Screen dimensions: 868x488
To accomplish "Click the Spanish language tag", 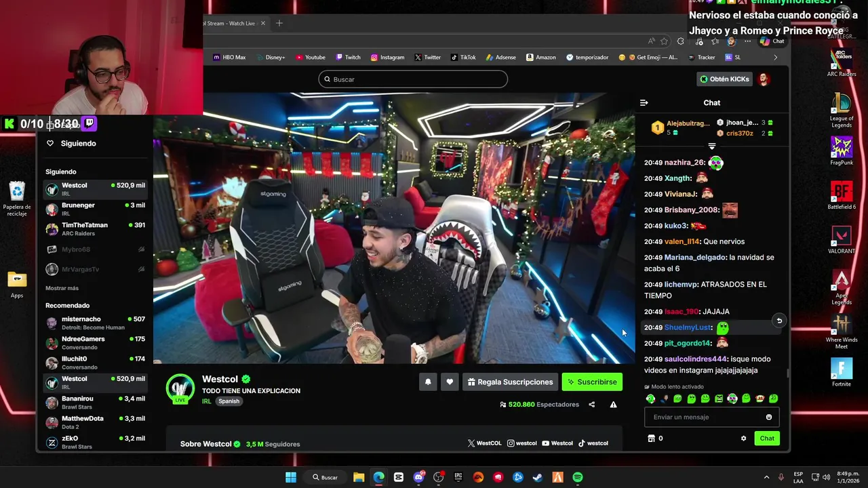I will click(229, 401).
